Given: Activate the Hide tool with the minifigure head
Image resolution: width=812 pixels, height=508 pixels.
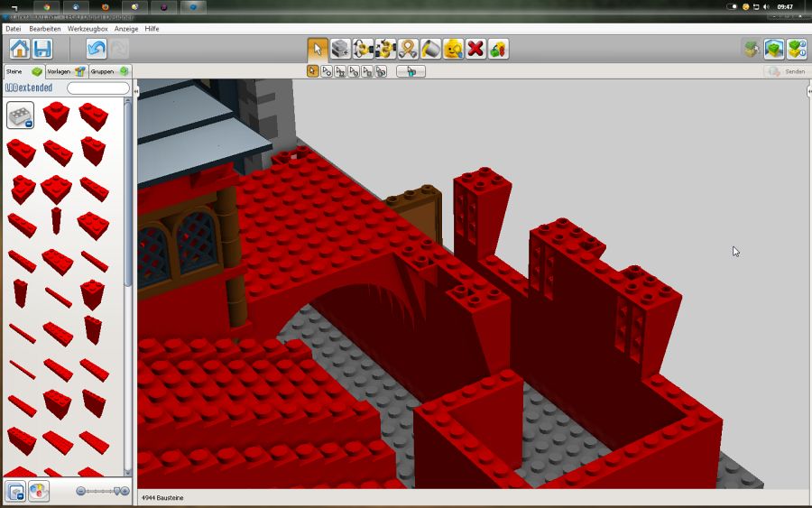Looking at the screenshot, I should tap(453, 49).
